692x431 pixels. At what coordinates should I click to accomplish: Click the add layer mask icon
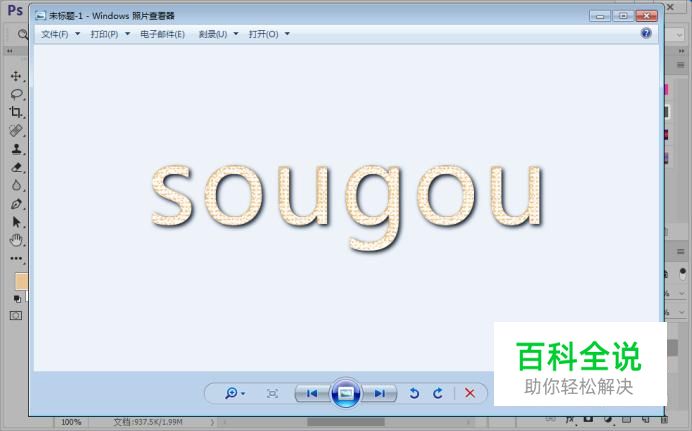588,418
